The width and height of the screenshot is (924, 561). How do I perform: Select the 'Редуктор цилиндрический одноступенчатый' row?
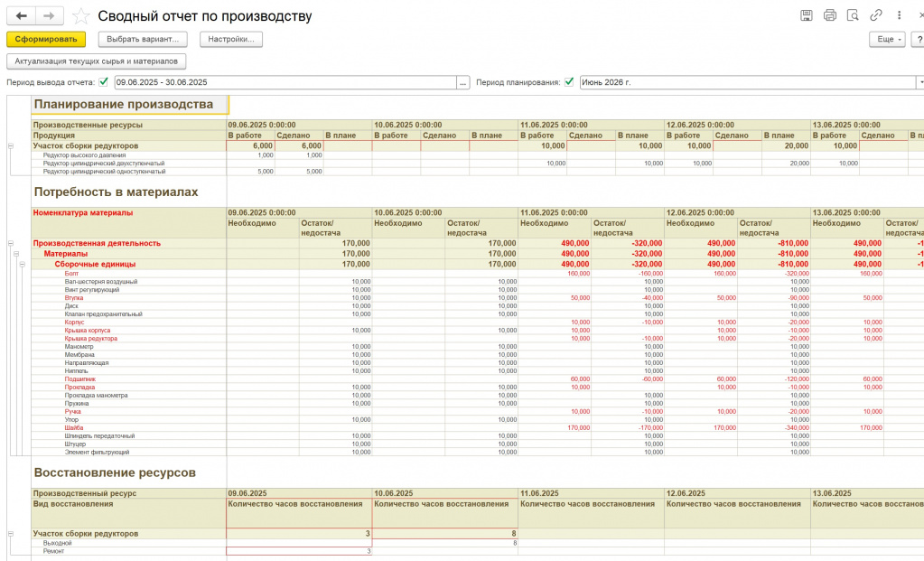pos(129,172)
